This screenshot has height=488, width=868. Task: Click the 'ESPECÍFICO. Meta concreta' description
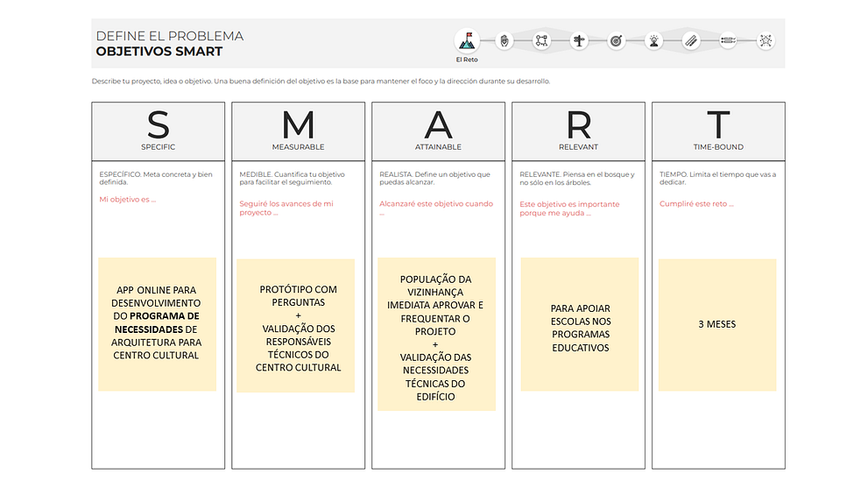(156, 178)
